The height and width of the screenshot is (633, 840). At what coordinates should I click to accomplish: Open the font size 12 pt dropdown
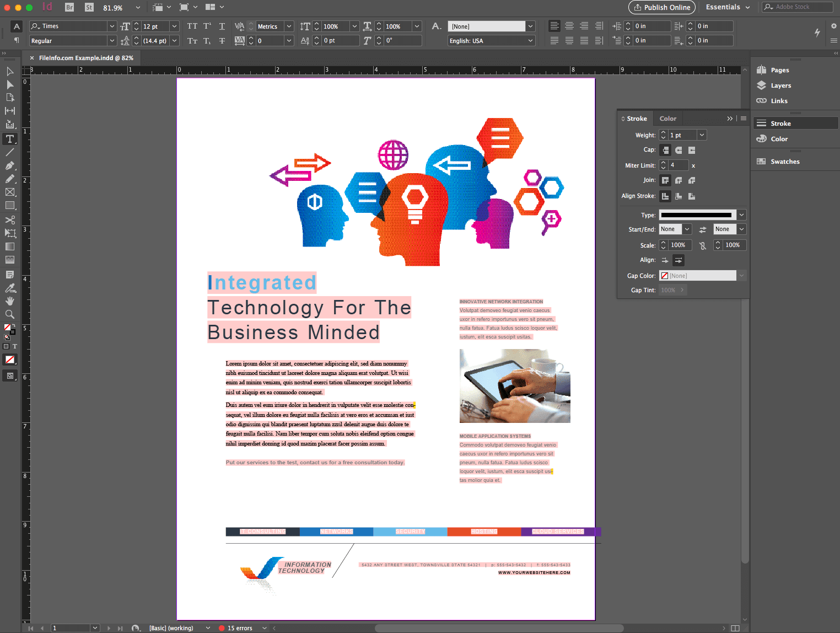(x=174, y=26)
